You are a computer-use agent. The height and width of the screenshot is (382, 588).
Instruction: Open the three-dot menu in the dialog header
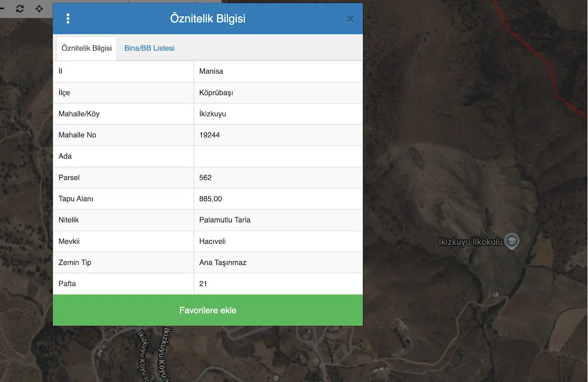68,19
